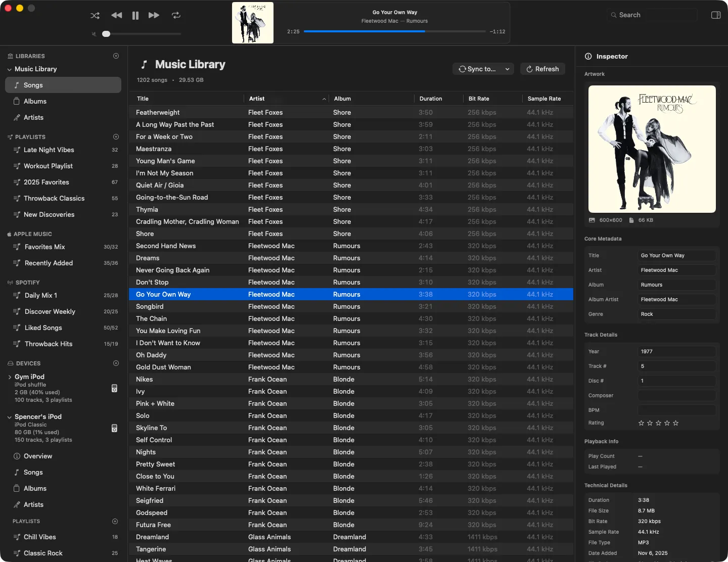This screenshot has width=728, height=562.
Task: Toggle the inspector sidebar panel icon
Action: coord(716,15)
